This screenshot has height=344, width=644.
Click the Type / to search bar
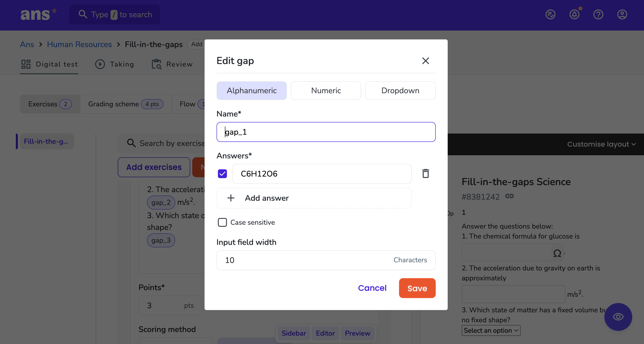[x=115, y=14]
